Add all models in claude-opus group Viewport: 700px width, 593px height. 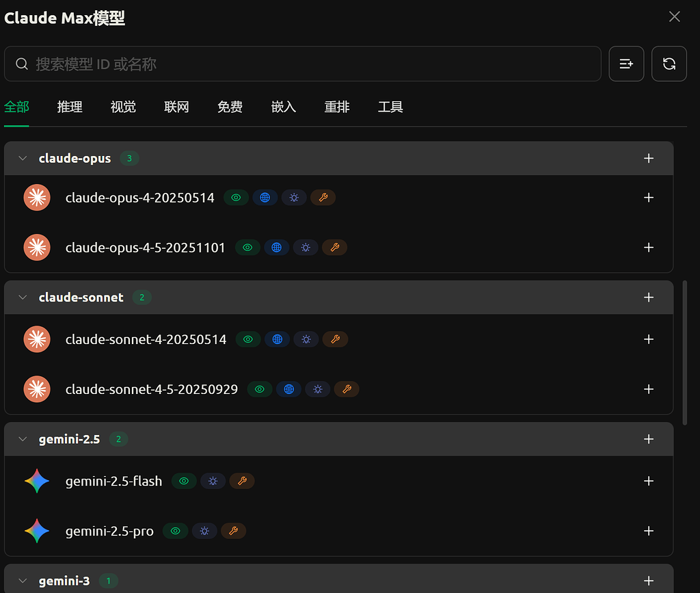point(649,158)
